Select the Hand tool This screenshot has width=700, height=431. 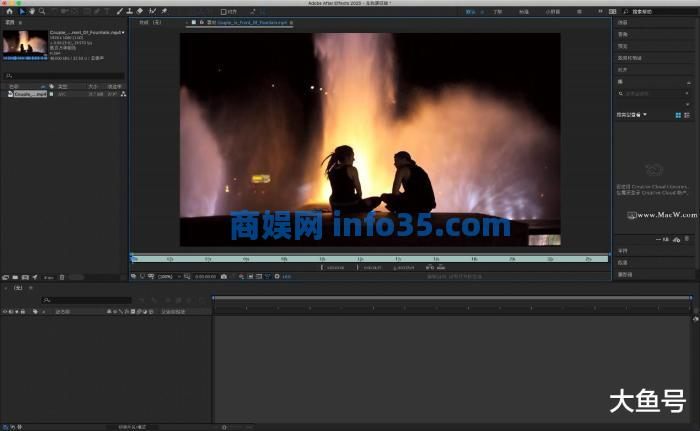pyautogui.click(x=30, y=11)
